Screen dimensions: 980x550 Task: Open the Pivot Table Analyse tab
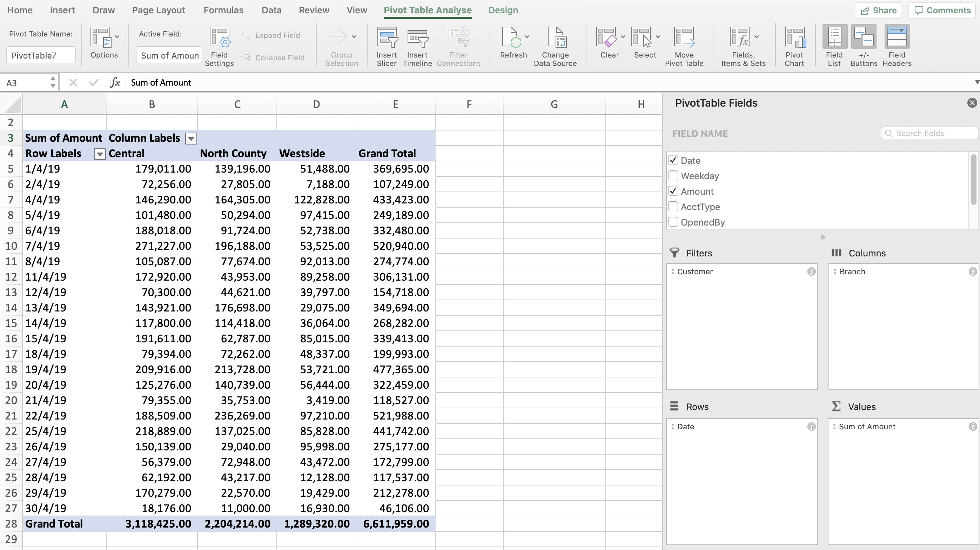tap(428, 10)
